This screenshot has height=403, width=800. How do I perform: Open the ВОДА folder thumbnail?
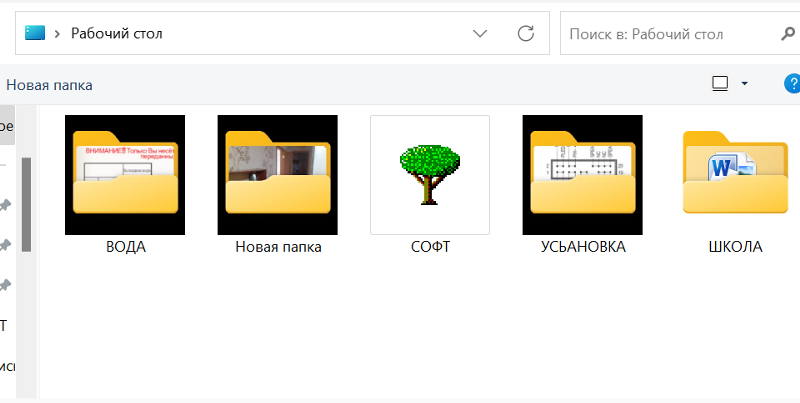click(x=125, y=175)
